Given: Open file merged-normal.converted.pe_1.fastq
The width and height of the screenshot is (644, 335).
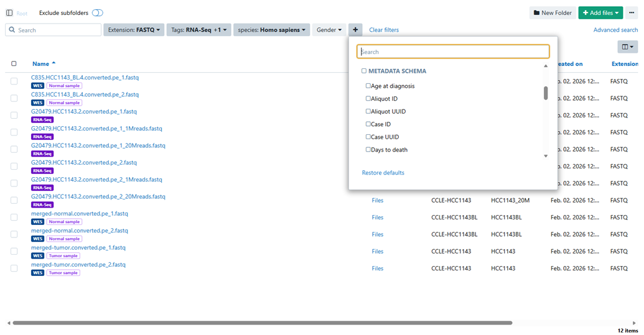Looking at the screenshot, I should pos(79,214).
